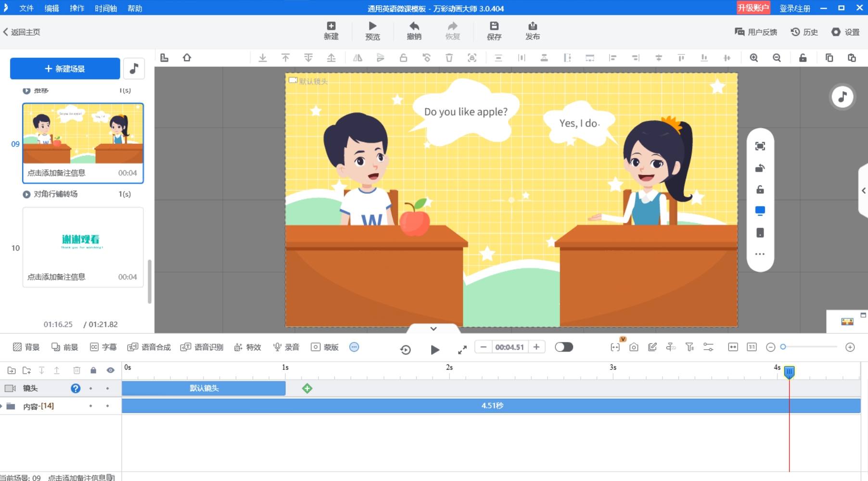
Task: Open the 文件 menu
Action: click(26, 8)
